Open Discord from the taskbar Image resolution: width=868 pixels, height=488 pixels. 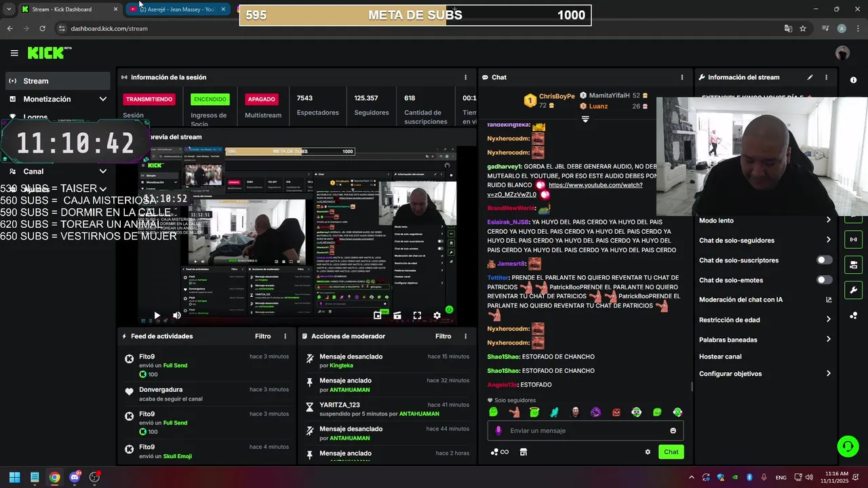pyautogui.click(x=75, y=477)
